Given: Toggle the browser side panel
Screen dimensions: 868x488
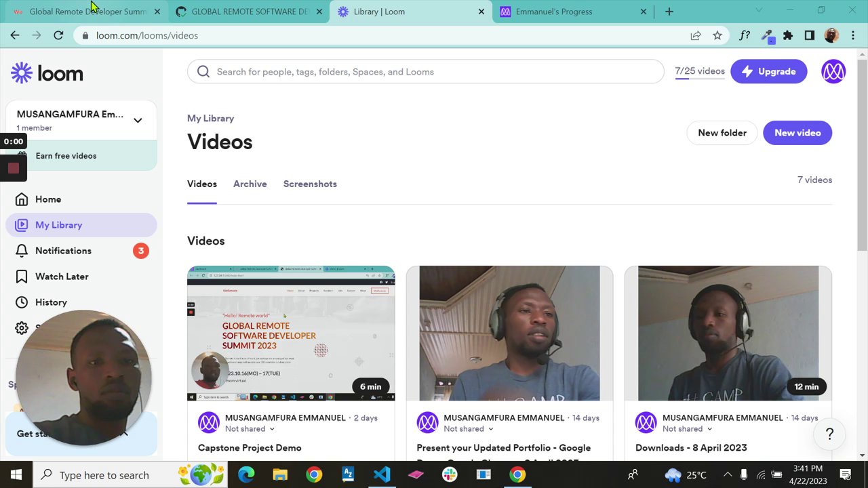Looking at the screenshot, I should point(809,35).
